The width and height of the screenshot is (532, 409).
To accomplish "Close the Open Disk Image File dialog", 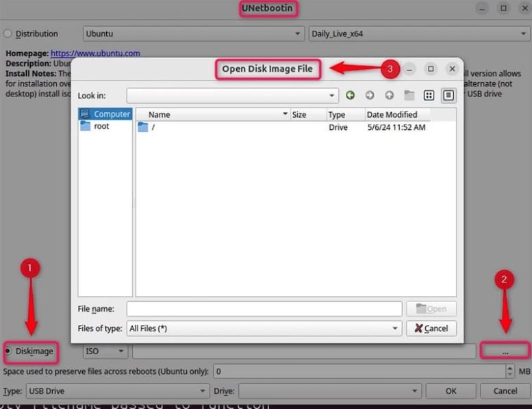I will click(x=453, y=69).
